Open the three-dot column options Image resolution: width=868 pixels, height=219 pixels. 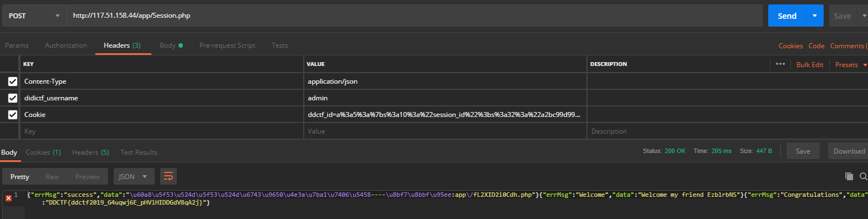780,64
